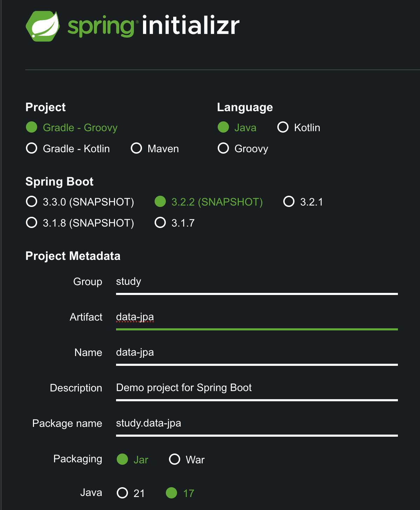Select Spring Boot 3.1.8 (SNAPSHOT)
This screenshot has width=420, height=510.
(32, 223)
